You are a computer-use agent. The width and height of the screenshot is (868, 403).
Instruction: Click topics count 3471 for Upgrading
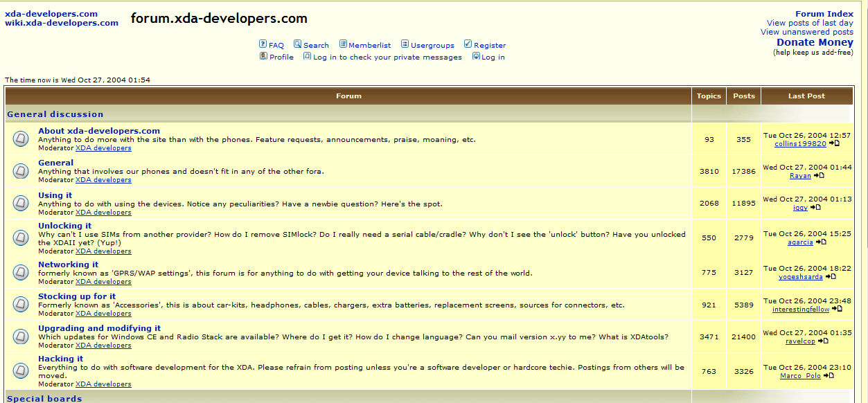click(x=709, y=337)
